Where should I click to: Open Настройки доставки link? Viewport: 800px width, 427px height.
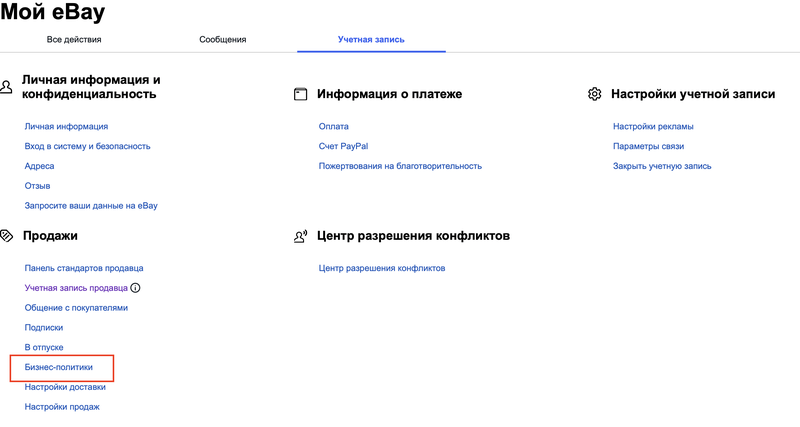65,387
